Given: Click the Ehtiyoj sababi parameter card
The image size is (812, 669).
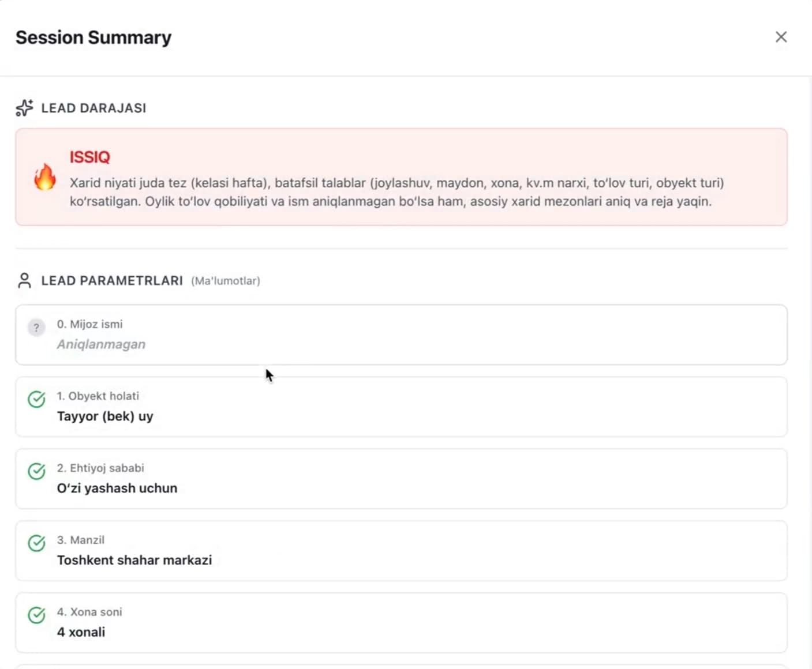Looking at the screenshot, I should click(402, 479).
